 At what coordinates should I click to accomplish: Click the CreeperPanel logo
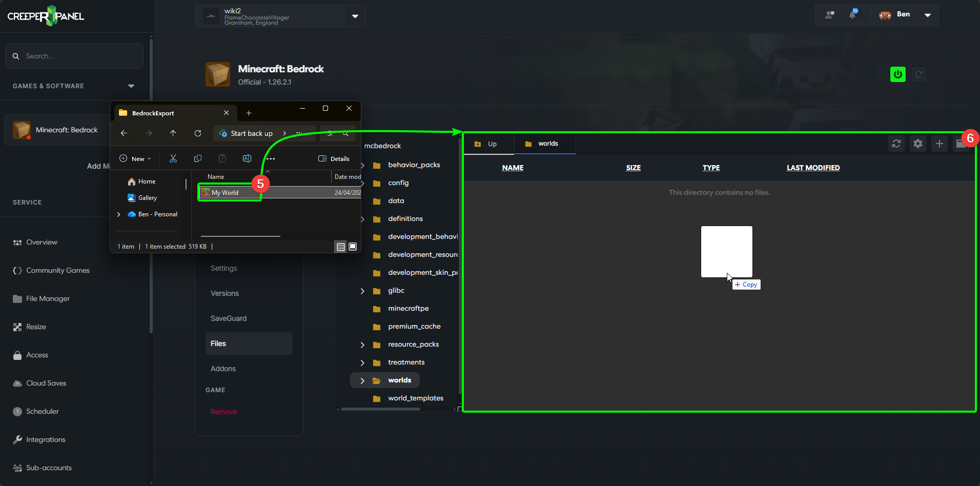46,16
